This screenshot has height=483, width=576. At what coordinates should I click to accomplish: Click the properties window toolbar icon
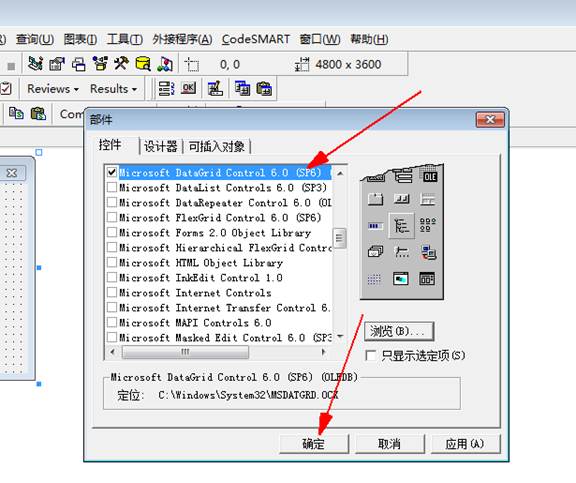coord(57,64)
